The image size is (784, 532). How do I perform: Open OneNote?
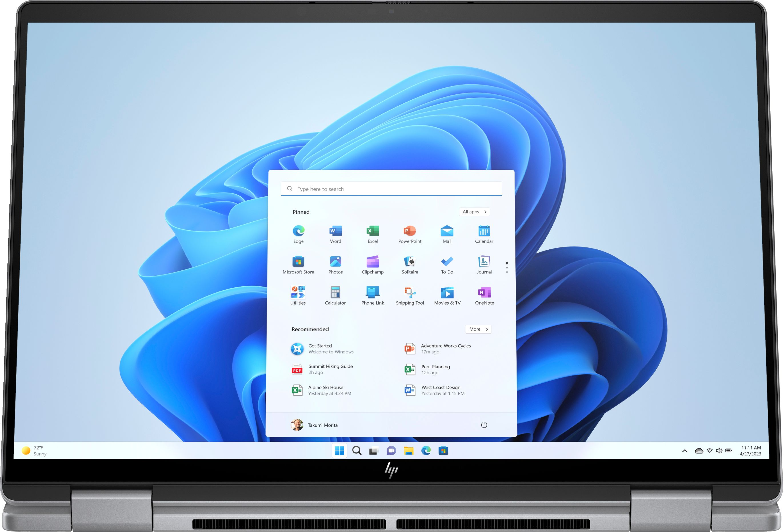[x=484, y=295]
